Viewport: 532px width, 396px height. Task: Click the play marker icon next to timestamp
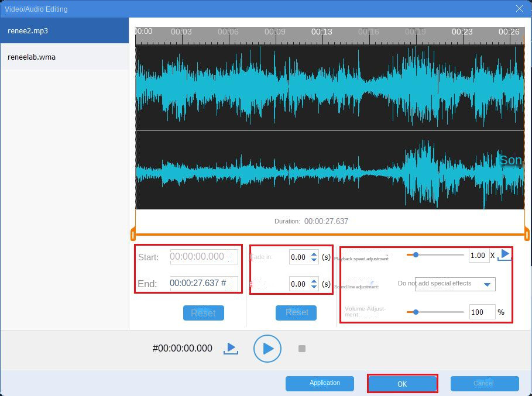click(x=230, y=348)
